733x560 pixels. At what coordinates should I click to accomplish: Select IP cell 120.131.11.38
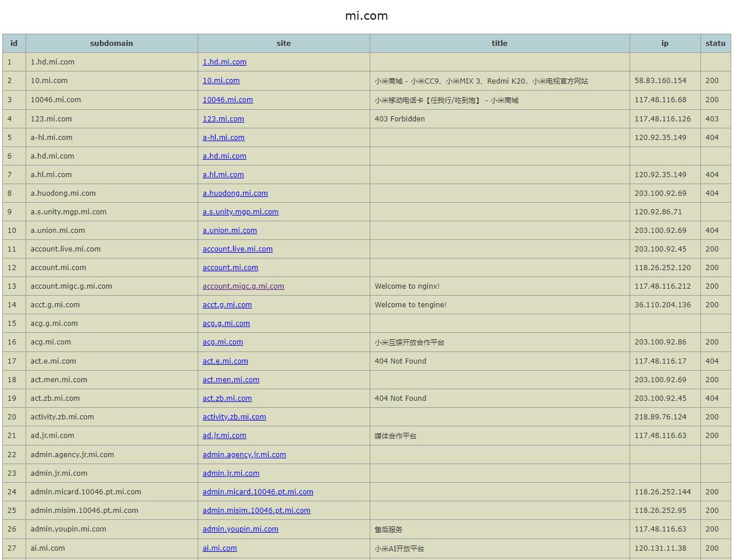pyautogui.click(x=665, y=548)
